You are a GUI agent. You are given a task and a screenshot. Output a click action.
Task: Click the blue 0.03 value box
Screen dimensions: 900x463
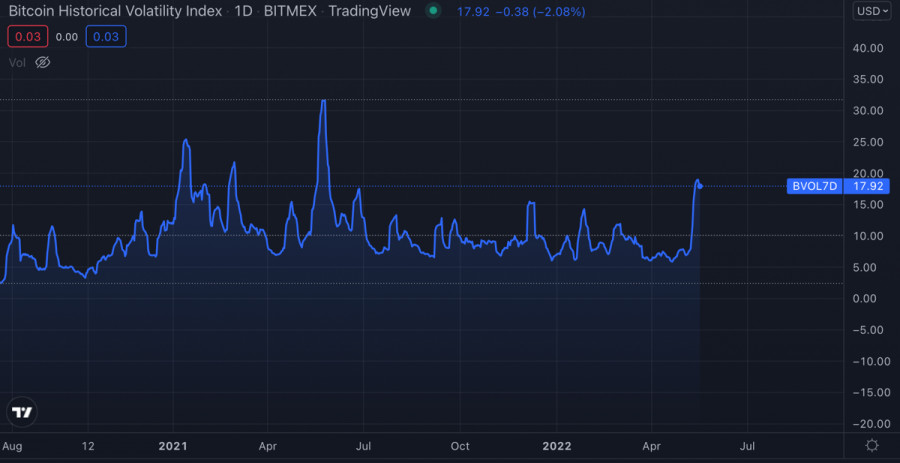106,37
